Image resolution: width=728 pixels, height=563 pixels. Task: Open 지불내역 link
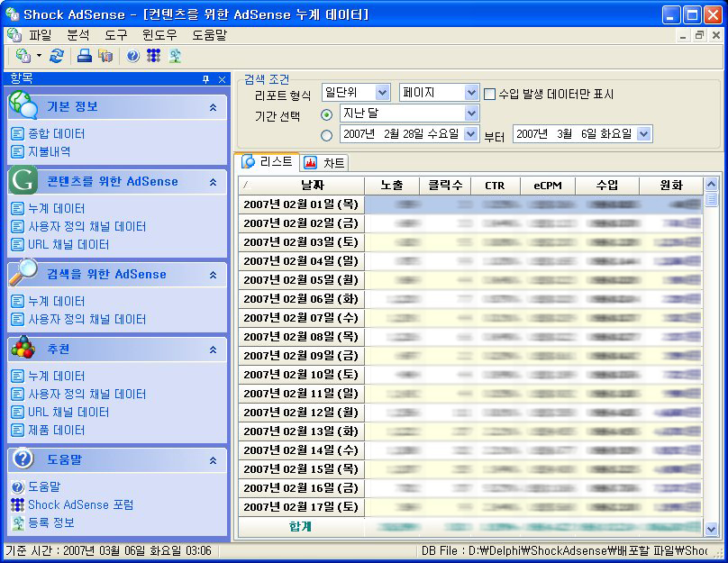coord(50,151)
